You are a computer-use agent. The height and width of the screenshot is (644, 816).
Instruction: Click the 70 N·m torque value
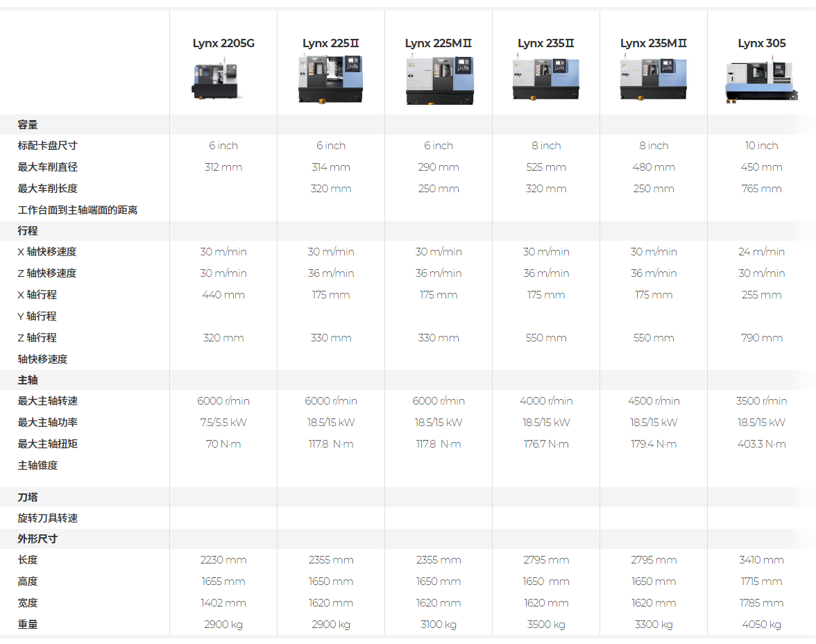(223, 444)
